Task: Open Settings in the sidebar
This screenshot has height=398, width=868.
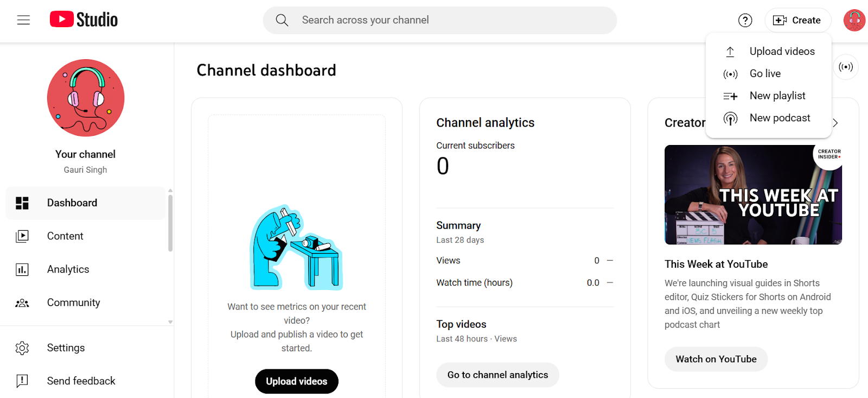Action: pos(86,348)
